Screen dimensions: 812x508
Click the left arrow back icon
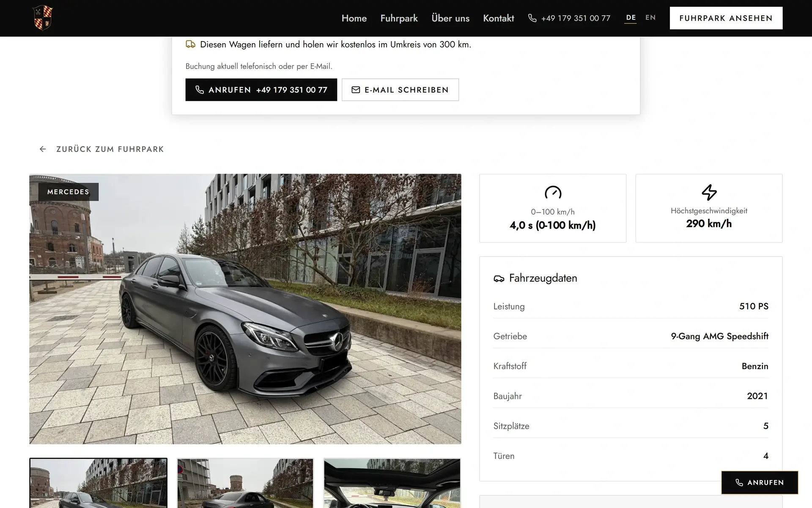(43, 149)
